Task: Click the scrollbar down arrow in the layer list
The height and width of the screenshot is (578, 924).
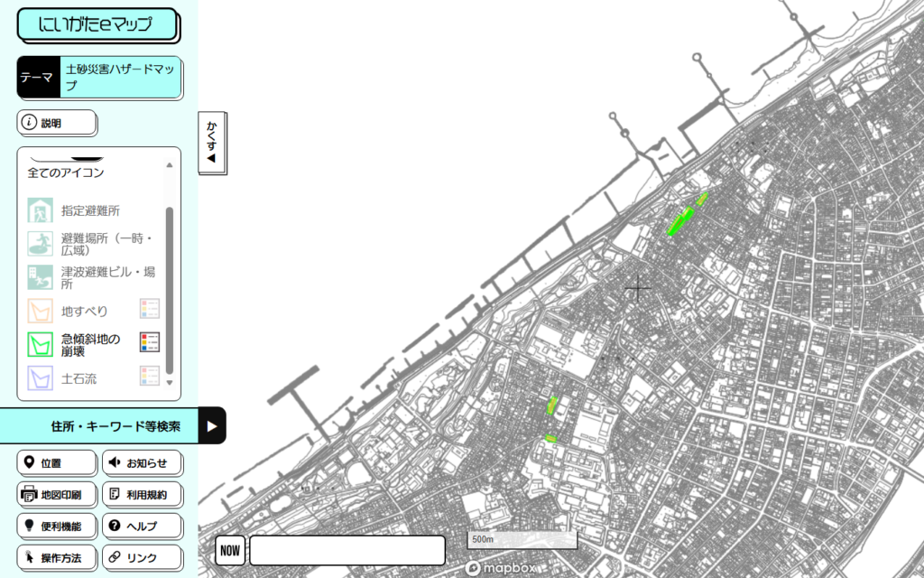Action: (x=169, y=384)
